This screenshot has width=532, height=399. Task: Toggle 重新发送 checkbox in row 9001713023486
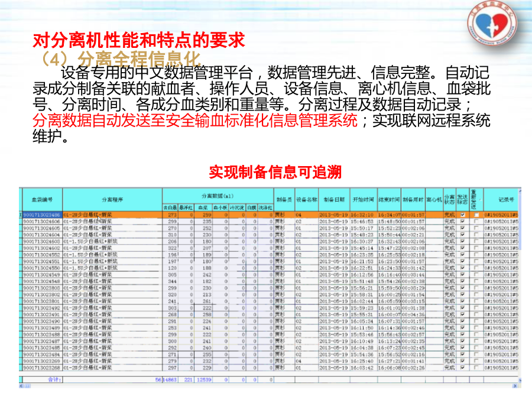point(476,215)
